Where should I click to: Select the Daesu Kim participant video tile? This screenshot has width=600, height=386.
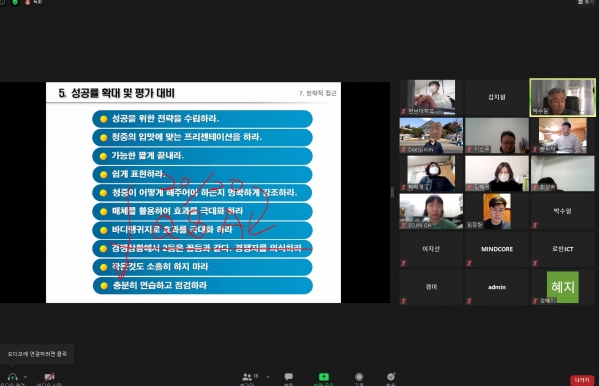pyautogui.click(x=431, y=135)
